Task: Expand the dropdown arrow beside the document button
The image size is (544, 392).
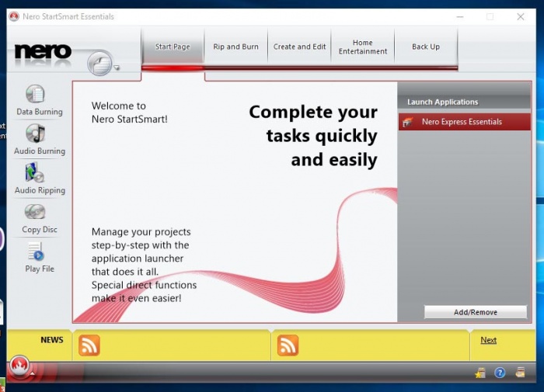Action: click(x=117, y=68)
